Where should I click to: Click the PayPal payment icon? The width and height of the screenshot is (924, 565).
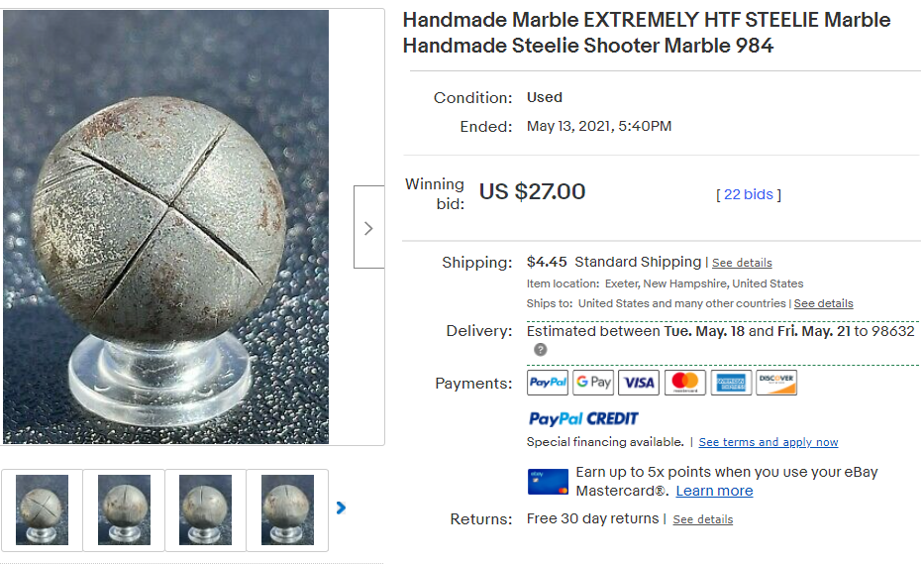[548, 383]
